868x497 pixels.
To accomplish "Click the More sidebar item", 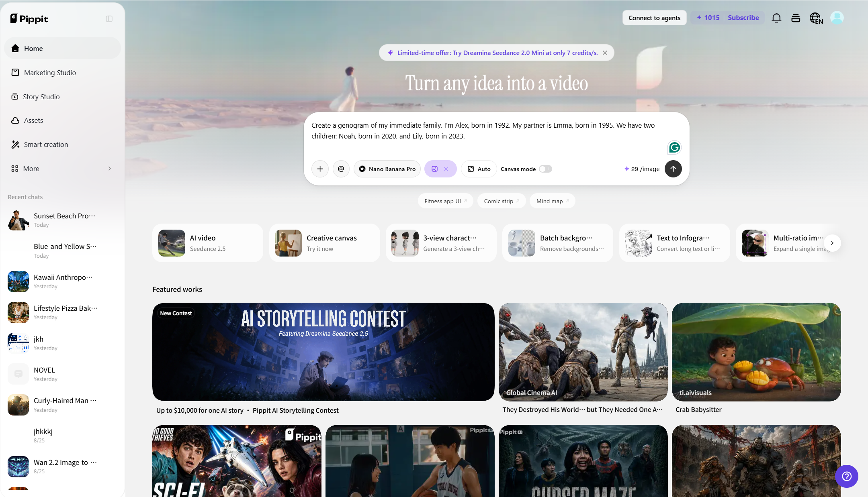I will click(x=62, y=169).
